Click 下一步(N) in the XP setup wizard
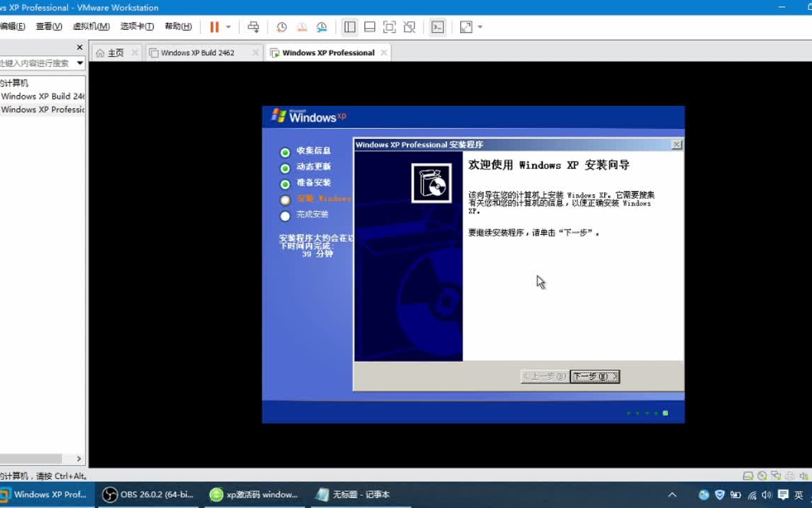Screen dimensions: 812x508 coord(594,376)
